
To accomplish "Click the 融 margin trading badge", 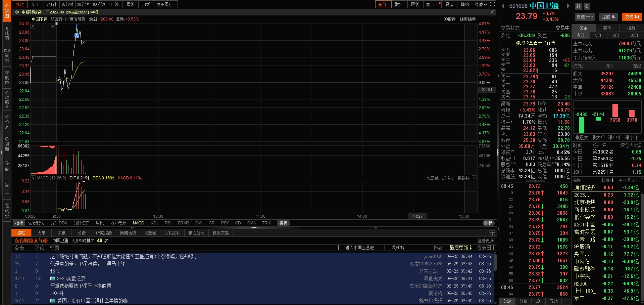I will click(x=578, y=6).
